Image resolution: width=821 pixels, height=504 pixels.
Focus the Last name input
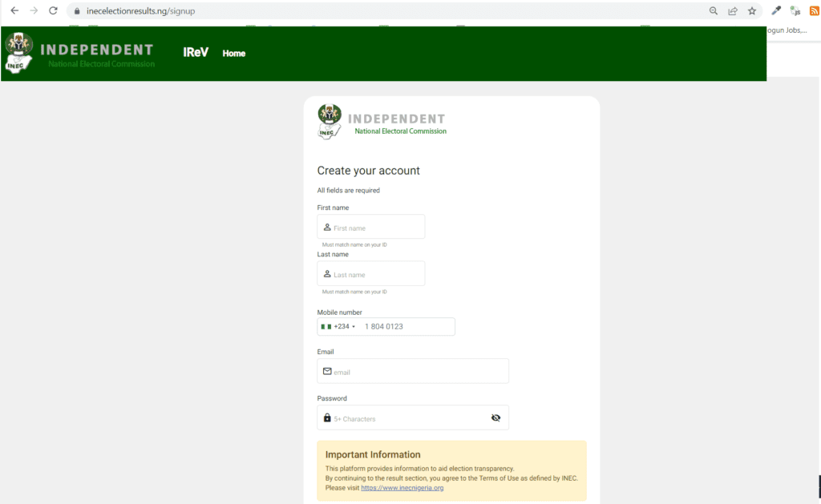(370, 273)
